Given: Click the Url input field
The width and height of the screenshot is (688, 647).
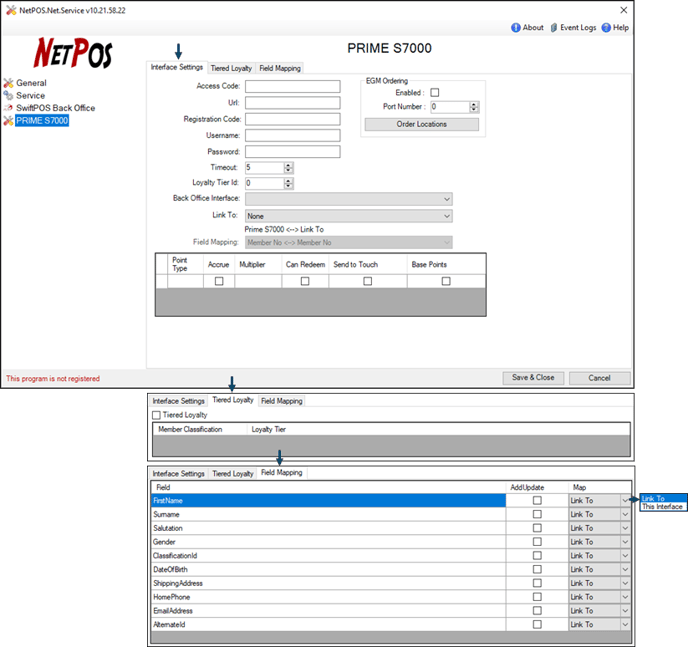Looking at the screenshot, I should coord(293,103).
